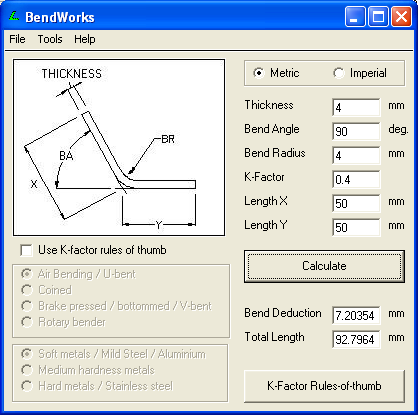Screen dimensions: 418x415
Task: Click the Bend Angle label text
Action: pyautogui.click(x=272, y=129)
